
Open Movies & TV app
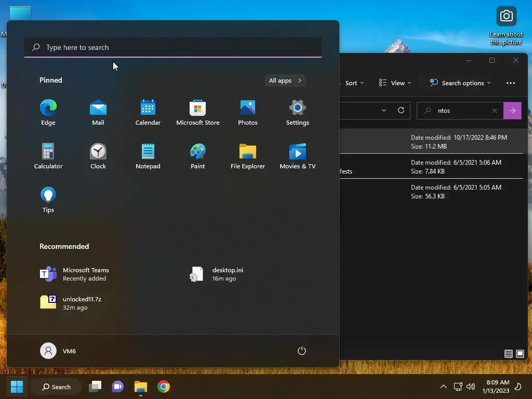[298, 156]
